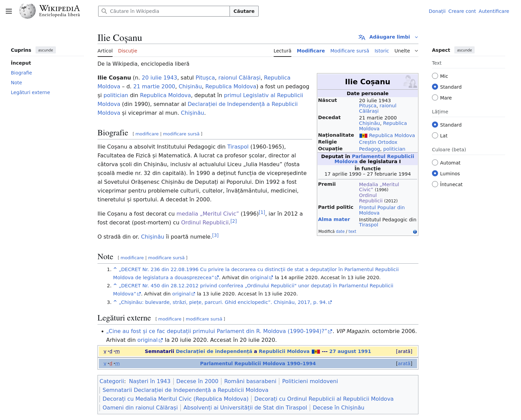The image size is (521, 420).
Task: Select Standard text size
Action: pyautogui.click(x=435, y=87)
